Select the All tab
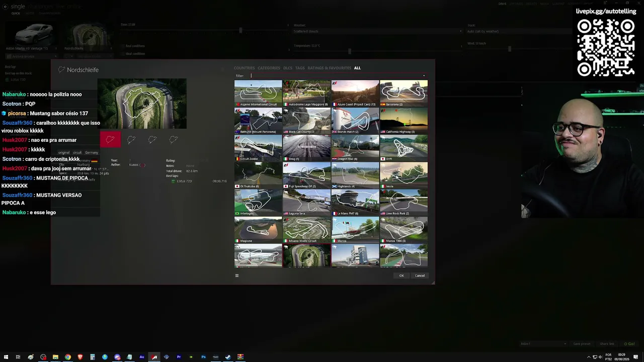The height and width of the screenshot is (362, 644). [x=357, y=68]
